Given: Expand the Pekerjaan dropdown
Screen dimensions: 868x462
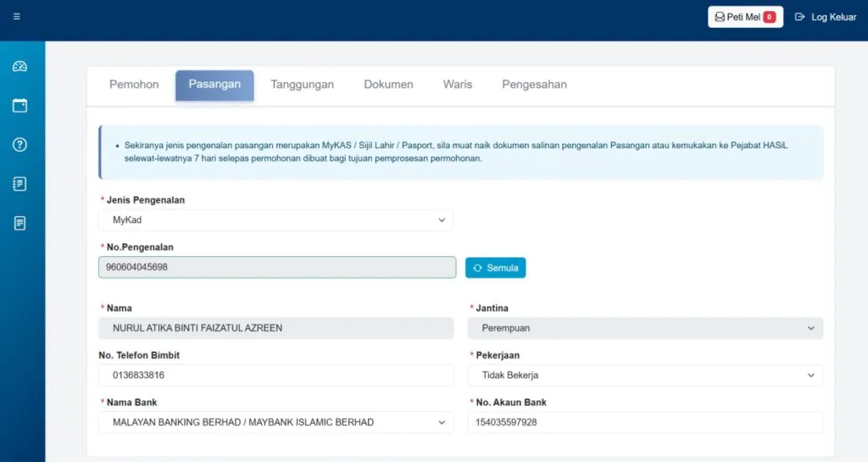Looking at the screenshot, I should (x=645, y=376).
